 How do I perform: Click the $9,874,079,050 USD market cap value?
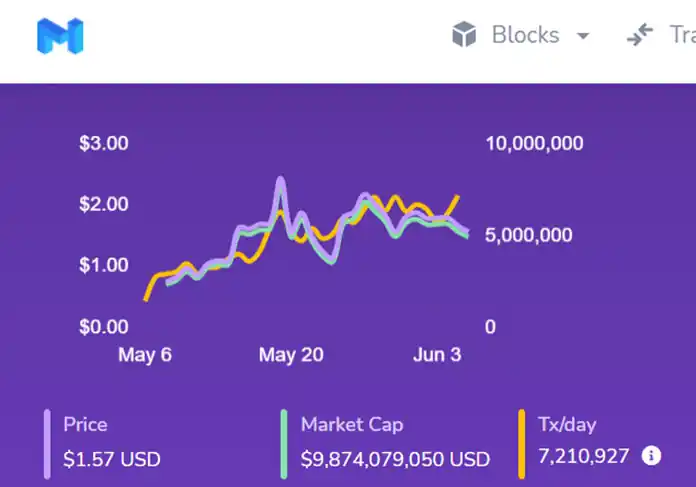click(395, 459)
